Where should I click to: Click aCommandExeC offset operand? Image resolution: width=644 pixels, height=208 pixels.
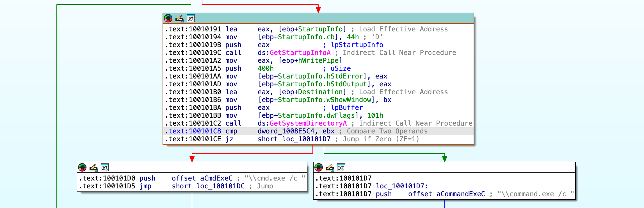461,194
